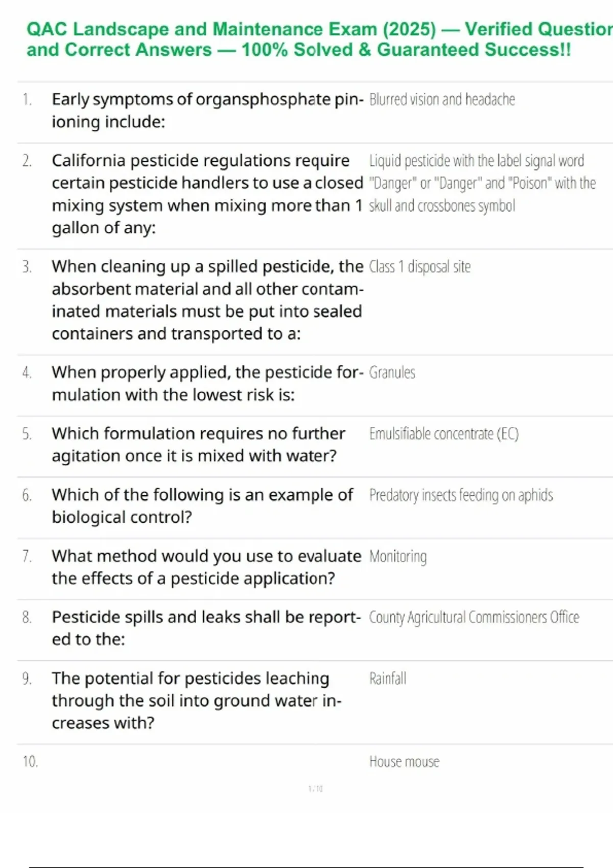
Task: Select the "Class 1 disposal site" answer
Action: tap(419, 267)
